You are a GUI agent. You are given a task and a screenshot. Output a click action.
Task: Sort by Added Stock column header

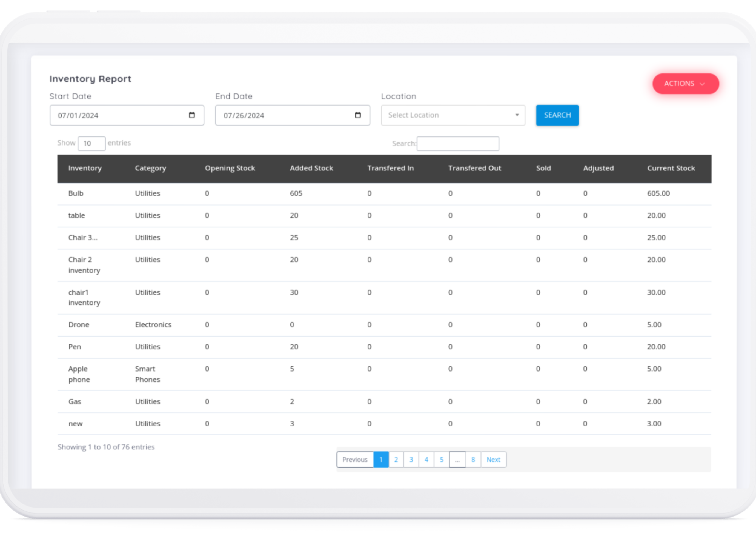coord(311,168)
